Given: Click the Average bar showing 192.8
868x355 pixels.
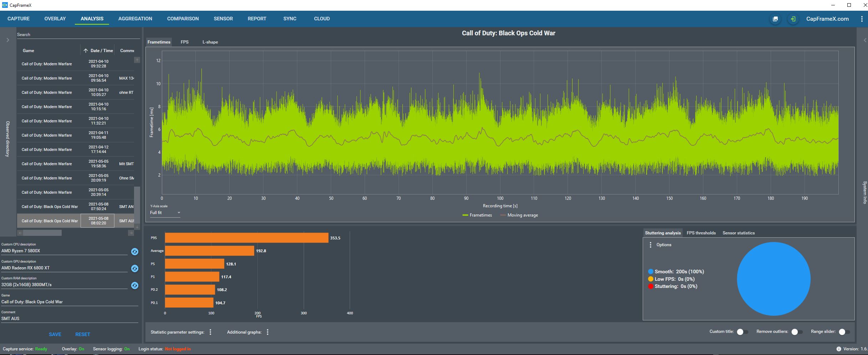Looking at the screenshot, I should click(210, 251).
